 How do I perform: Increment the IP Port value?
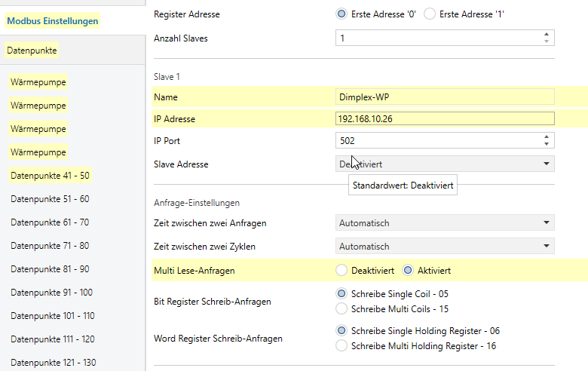[547, 136]
